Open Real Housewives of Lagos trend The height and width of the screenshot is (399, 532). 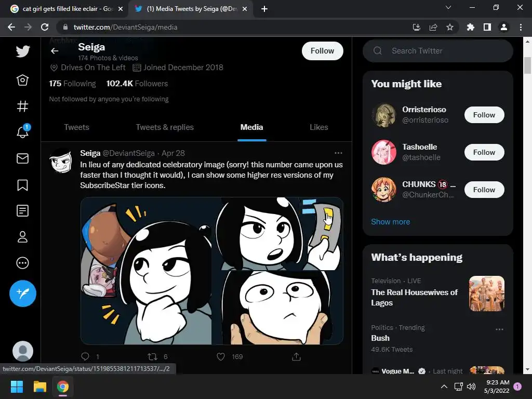437,292
